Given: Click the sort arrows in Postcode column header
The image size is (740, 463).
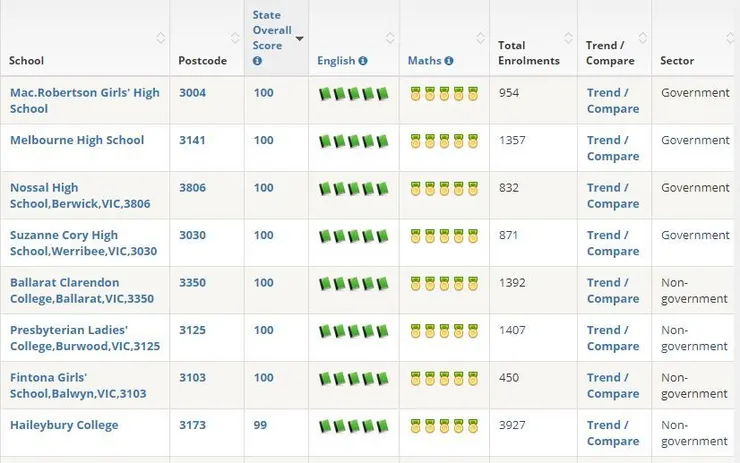Looking at the screenshot, I should pyautogui.click(x=236, y=38).
